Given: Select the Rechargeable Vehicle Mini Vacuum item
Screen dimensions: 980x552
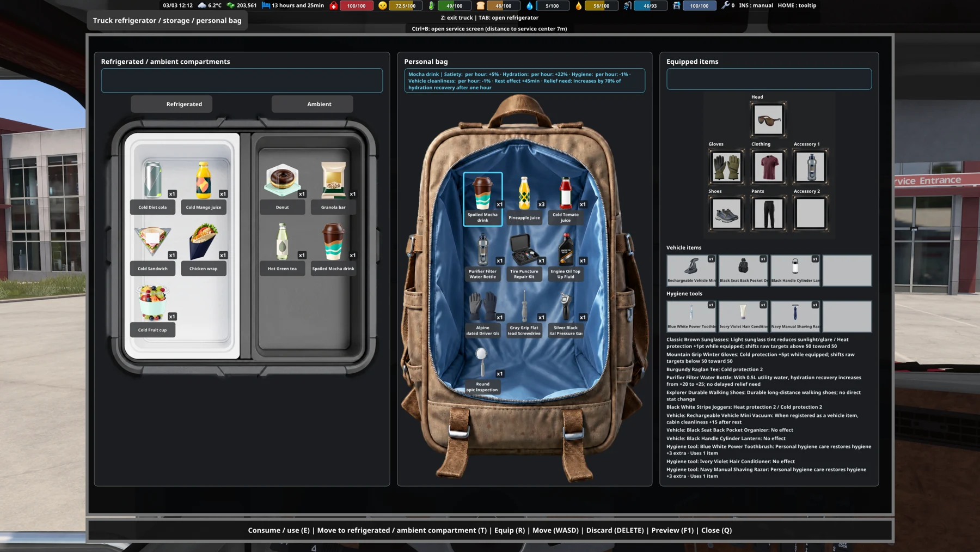Looking at the screenshot, I should point(691,270).
